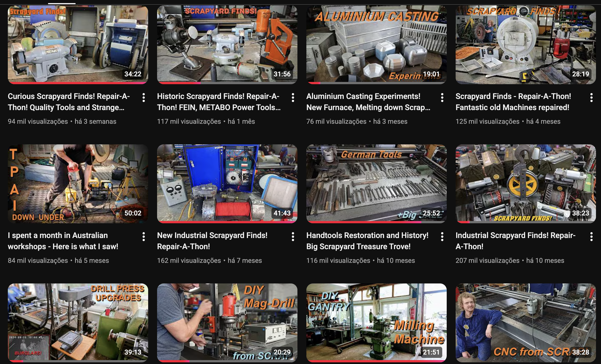The height and width of the screenshot is (364, 601).
Task: Open the Drill Press Upgrades thumbnail
Action: tap(78, 322)
